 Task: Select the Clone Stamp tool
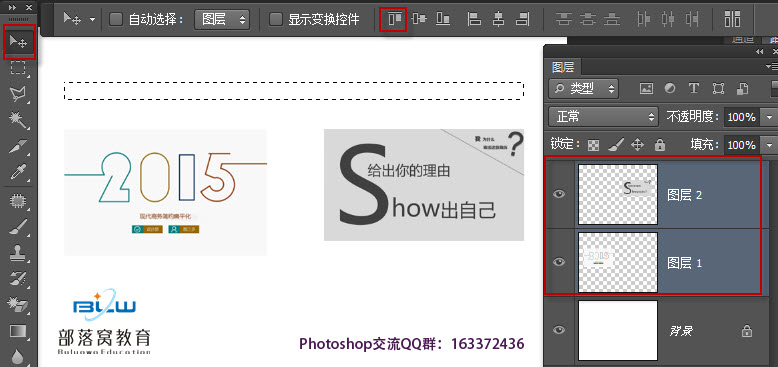[18, 253]
